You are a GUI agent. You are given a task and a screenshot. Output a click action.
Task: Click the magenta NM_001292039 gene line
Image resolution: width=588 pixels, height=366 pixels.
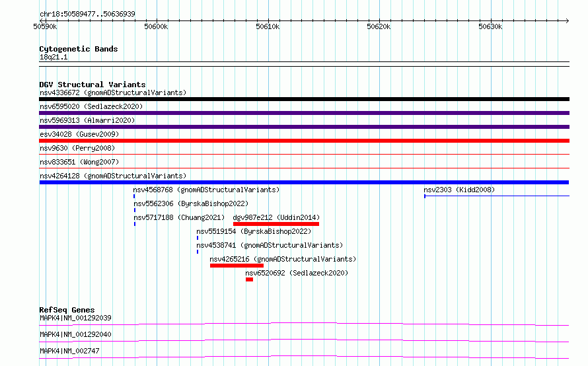pyautogui.click(x=304, y=324)
